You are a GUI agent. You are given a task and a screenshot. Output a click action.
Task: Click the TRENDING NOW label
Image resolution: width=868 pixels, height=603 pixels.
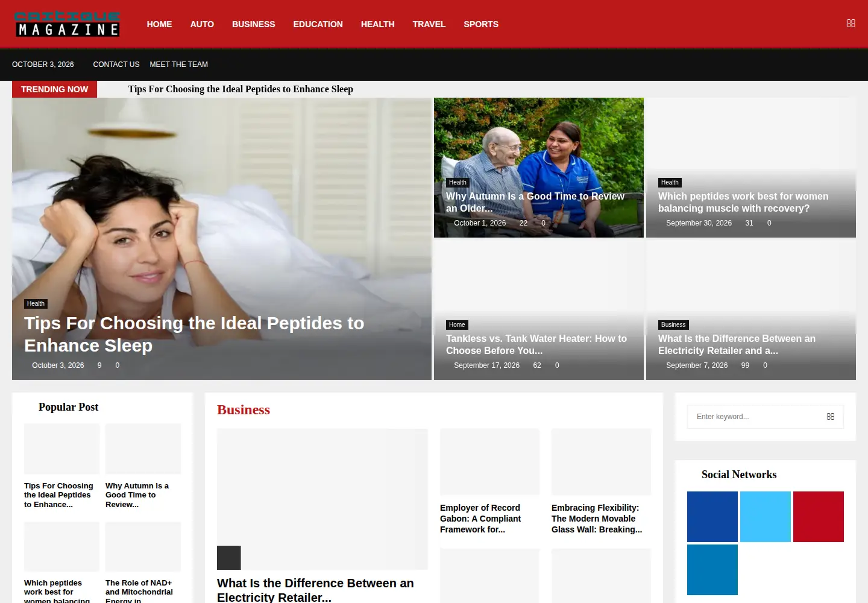point(54,89)
